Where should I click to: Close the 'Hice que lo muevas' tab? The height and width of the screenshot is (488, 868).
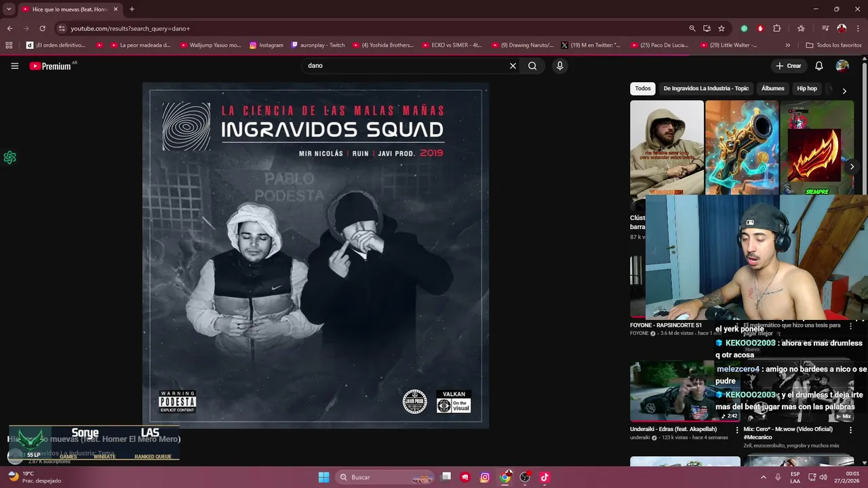point(115,9)
